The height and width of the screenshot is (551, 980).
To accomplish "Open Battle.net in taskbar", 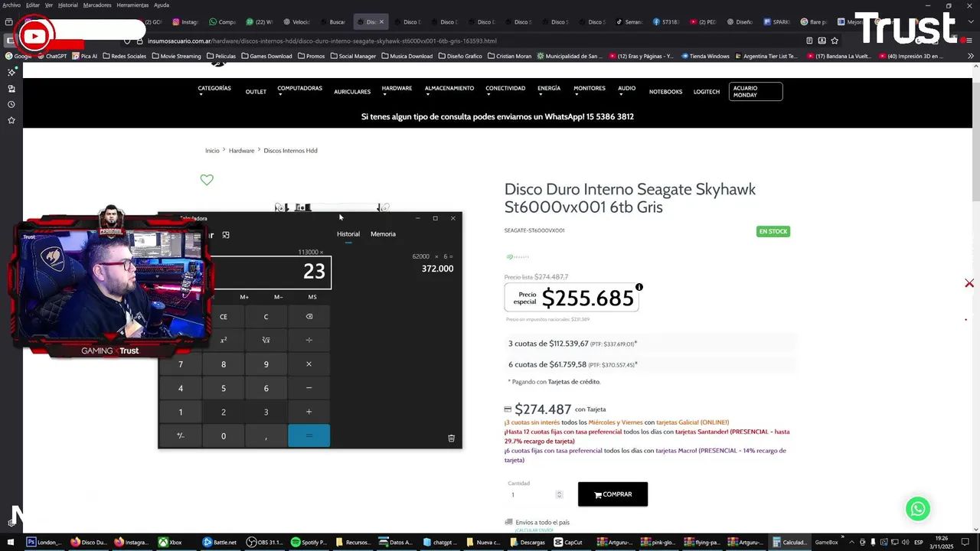I will click(x=220, y=542).
